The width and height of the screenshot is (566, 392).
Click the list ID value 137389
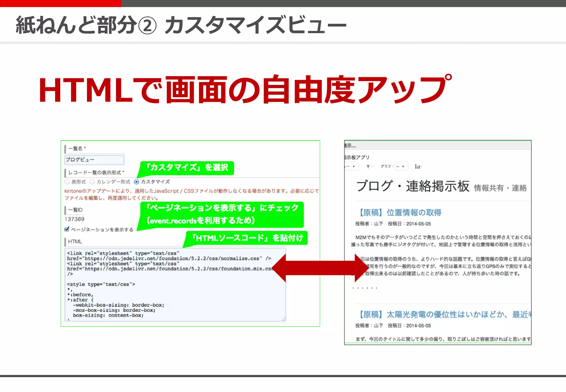point(74,219)
